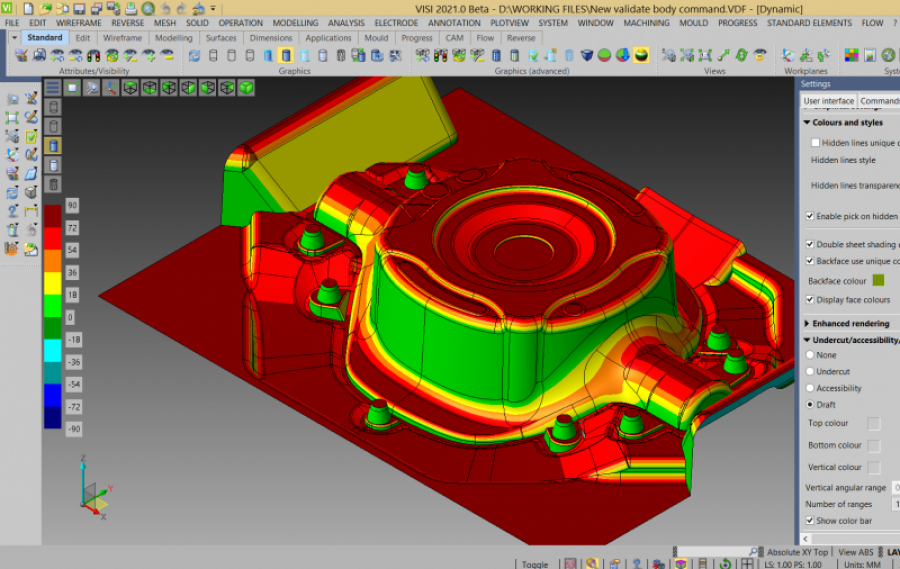
Task: Expand the Enhanced rendering section
Action: (x=807, y=323)
